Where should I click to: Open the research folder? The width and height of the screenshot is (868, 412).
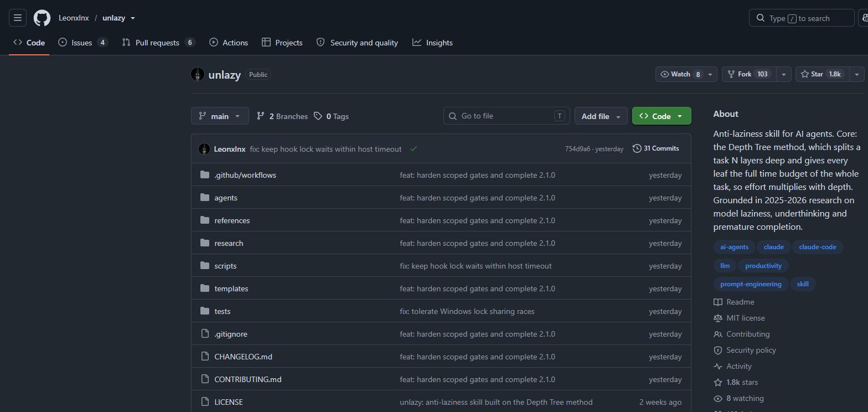(229, 243)
